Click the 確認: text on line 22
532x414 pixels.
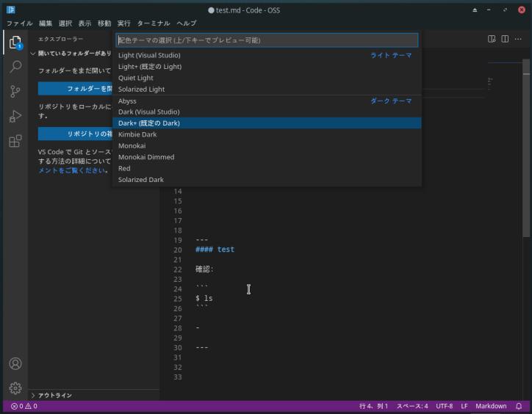coord(204,269)
